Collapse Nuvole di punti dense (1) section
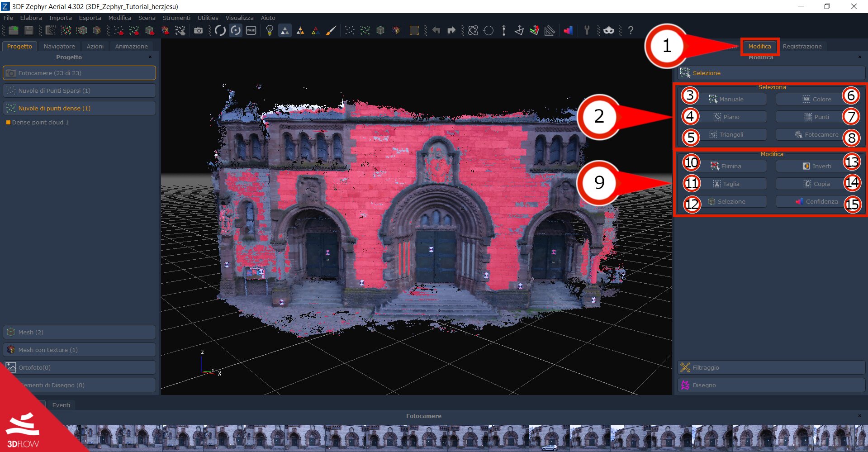 (80, 108)
